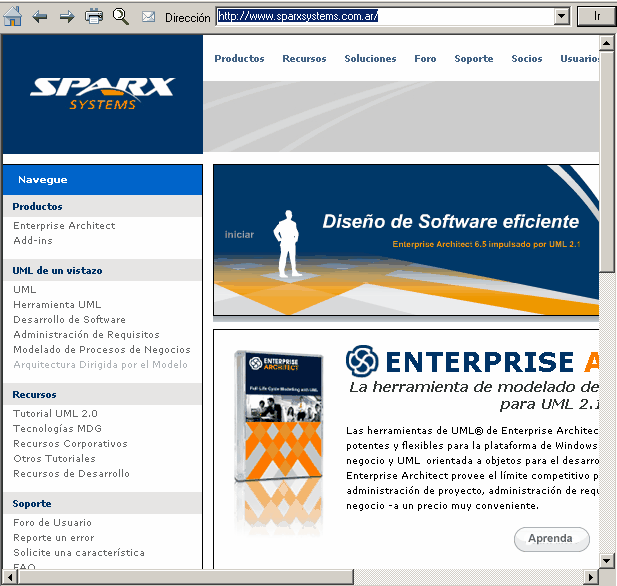The image size is (617, 586).
Task: Open Solicite una característica link
Action: (x=79, y=553)
